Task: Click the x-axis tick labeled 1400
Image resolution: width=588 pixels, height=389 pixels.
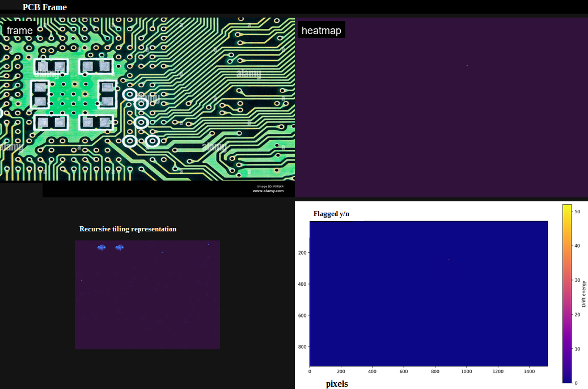Action: pyautogui.click(x=529, y=372)
